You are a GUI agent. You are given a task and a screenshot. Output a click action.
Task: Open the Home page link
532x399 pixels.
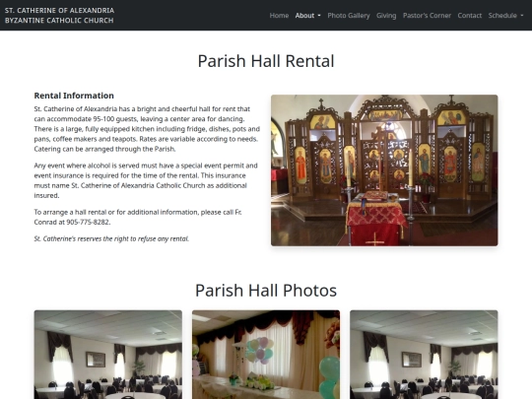click(279, 16)
